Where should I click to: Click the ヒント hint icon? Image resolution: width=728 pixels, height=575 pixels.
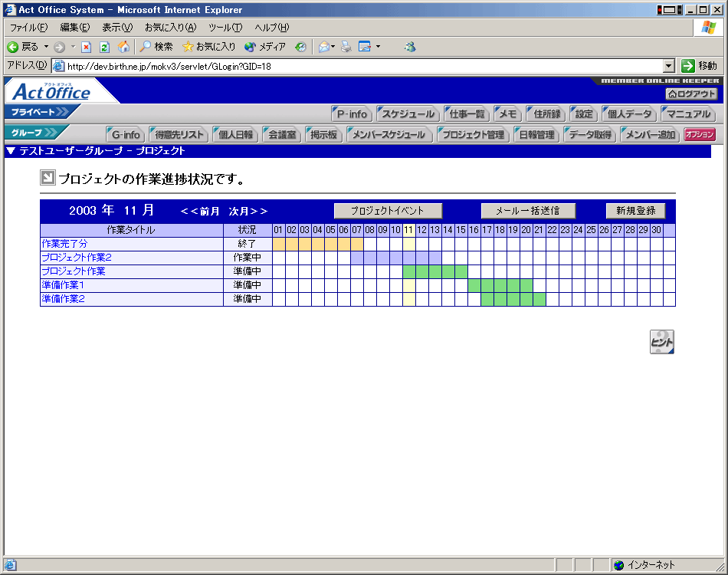(661, 342)
